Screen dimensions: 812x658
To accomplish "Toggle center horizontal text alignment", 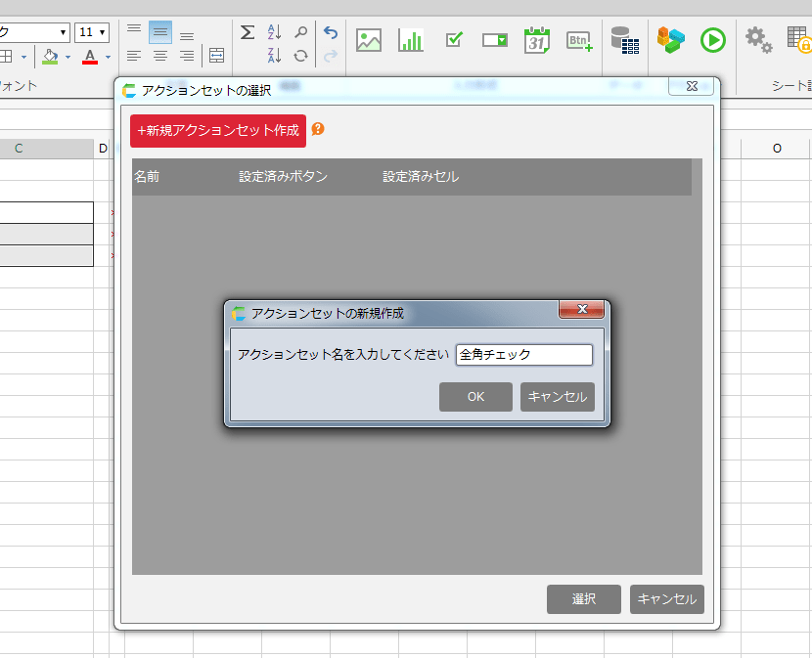I will (x=160, y=57).
